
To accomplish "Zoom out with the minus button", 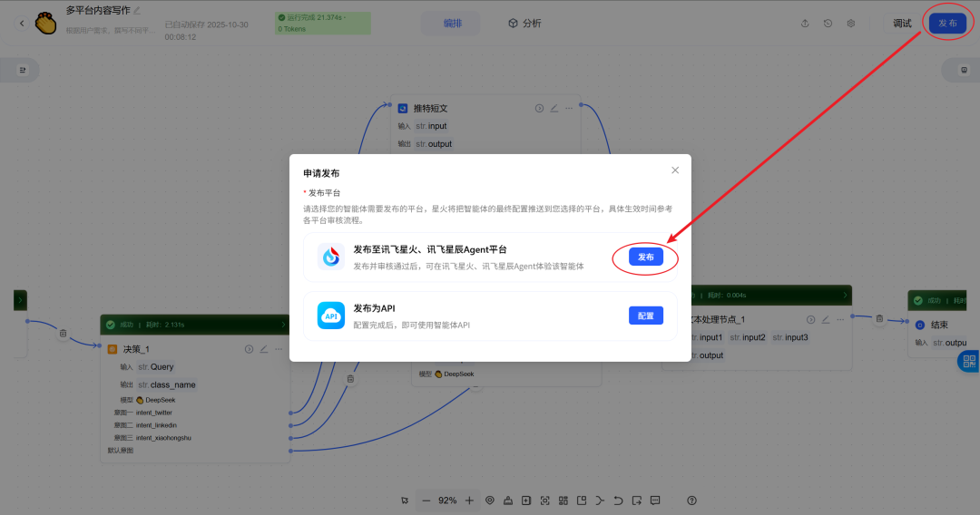I will click(426, 500).
